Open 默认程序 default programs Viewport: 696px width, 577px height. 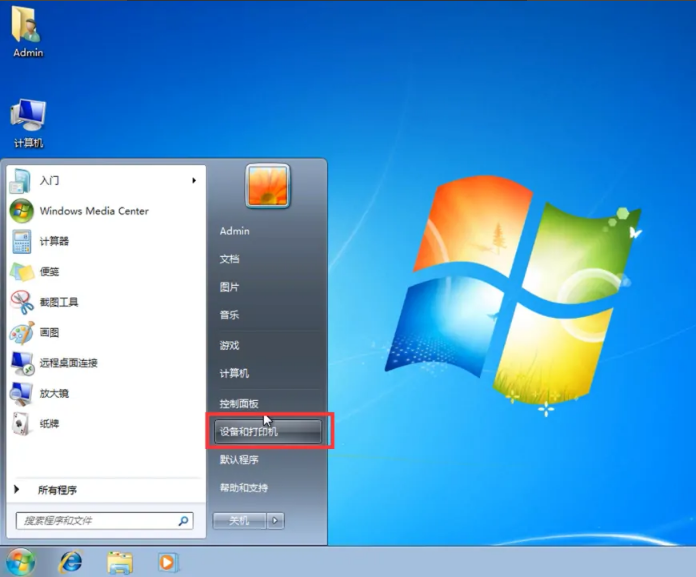[239, 459]
